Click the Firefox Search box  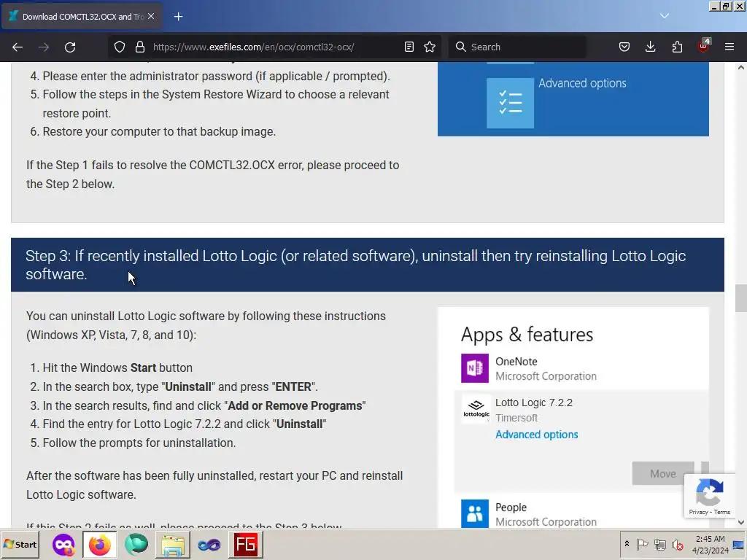tap(517, 47)
